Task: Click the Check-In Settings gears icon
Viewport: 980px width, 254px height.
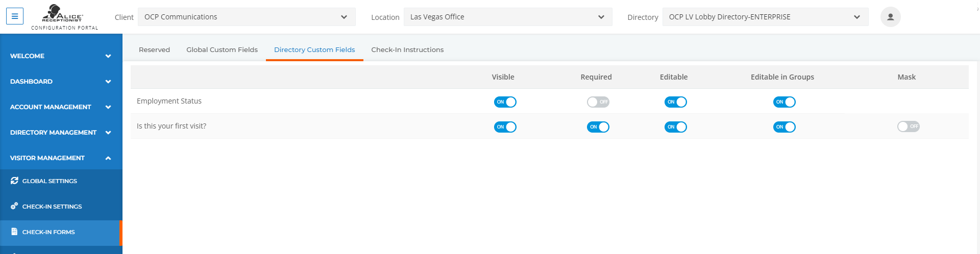Action: [x=14, y=206]
